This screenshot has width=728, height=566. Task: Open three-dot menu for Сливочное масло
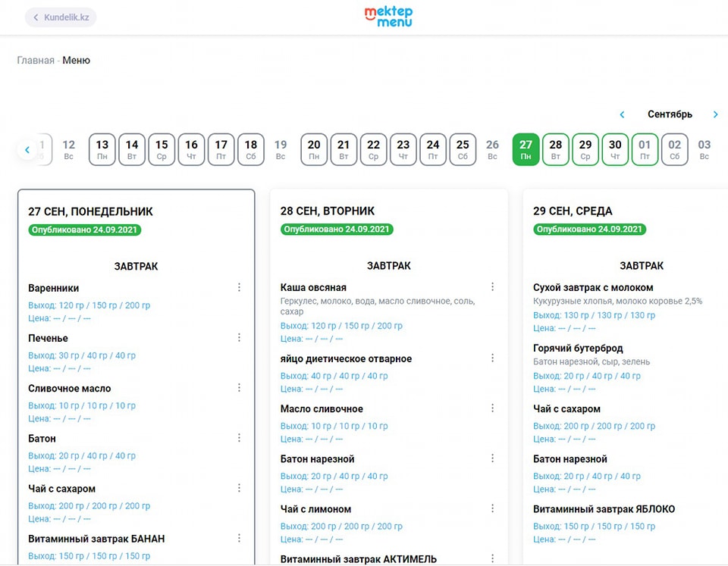(239, 387)
